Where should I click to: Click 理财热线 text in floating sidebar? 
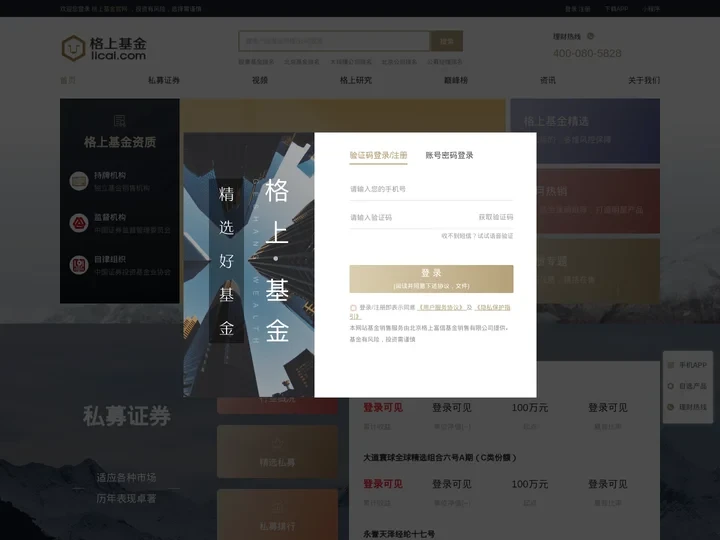pos(693,407)
